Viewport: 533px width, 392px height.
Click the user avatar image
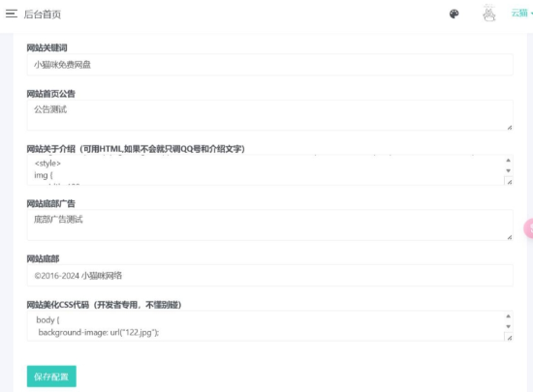[x=489, y=14]
